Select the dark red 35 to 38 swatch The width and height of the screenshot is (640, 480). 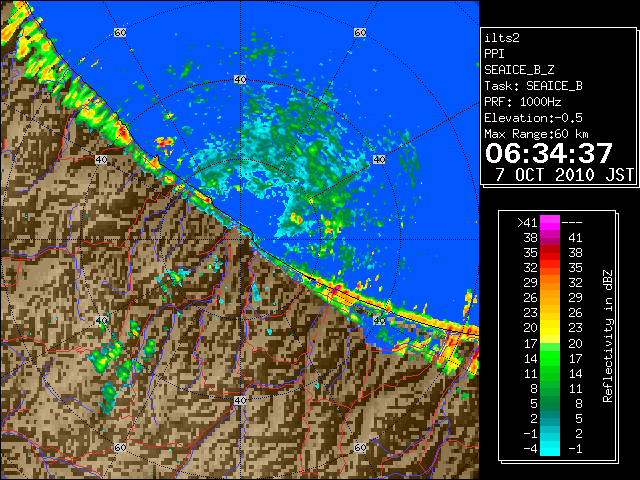[550, 253]
